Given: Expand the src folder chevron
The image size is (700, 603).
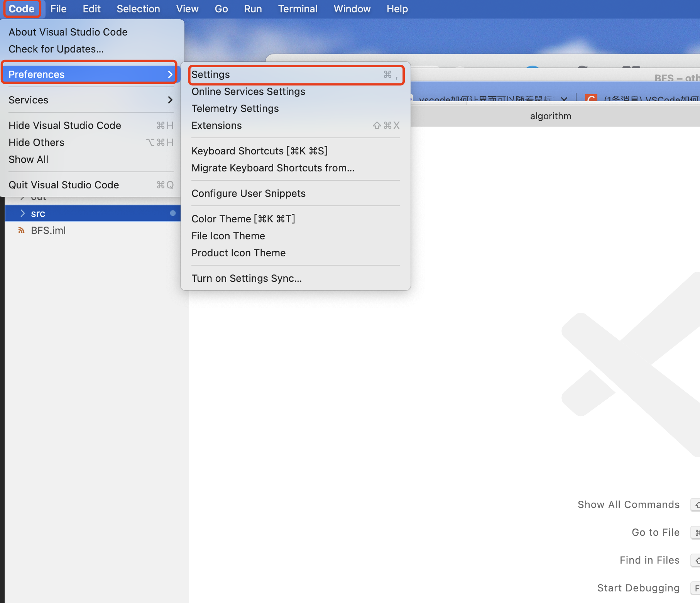Looking at the screenshot, I should coord(22,213).
